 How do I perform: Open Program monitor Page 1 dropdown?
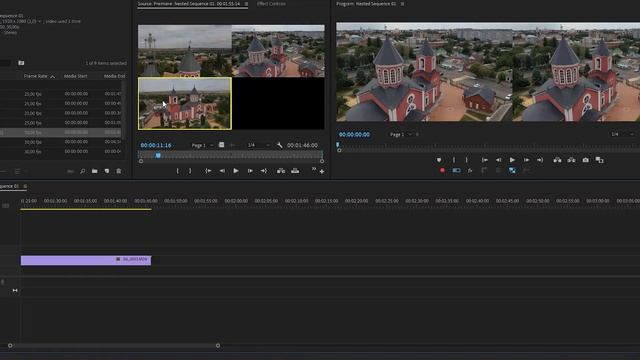[401, 134]
